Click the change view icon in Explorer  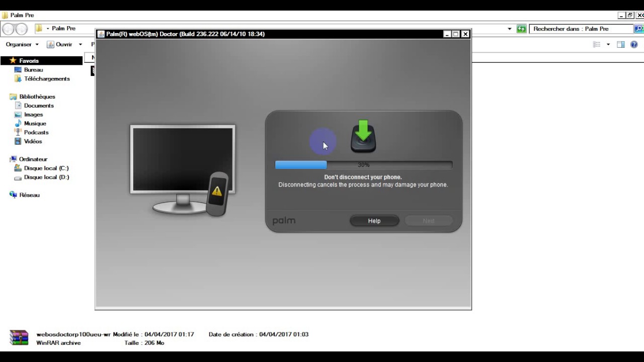pos(597,44)
